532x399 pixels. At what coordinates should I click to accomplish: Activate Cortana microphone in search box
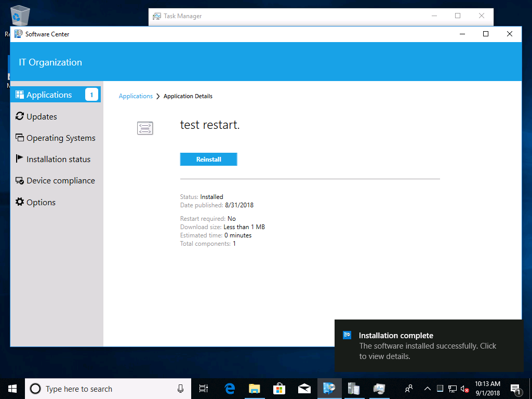click(180, 389)
